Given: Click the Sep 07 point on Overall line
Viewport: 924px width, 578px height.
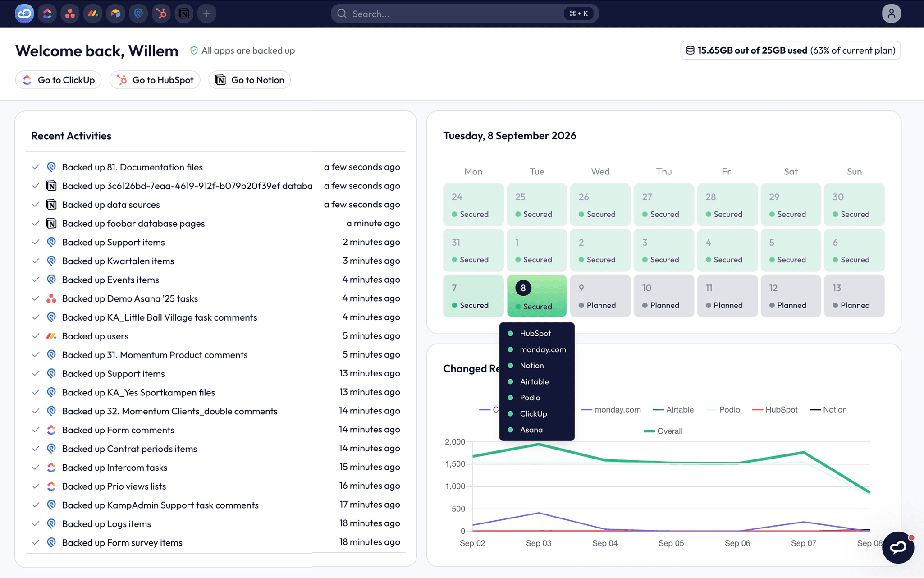Looking at the screenshot, I should pos(804,452).
